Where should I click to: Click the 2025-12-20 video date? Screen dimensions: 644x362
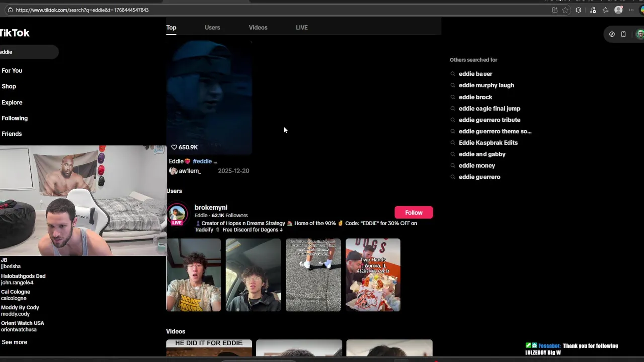coord(233,171)
